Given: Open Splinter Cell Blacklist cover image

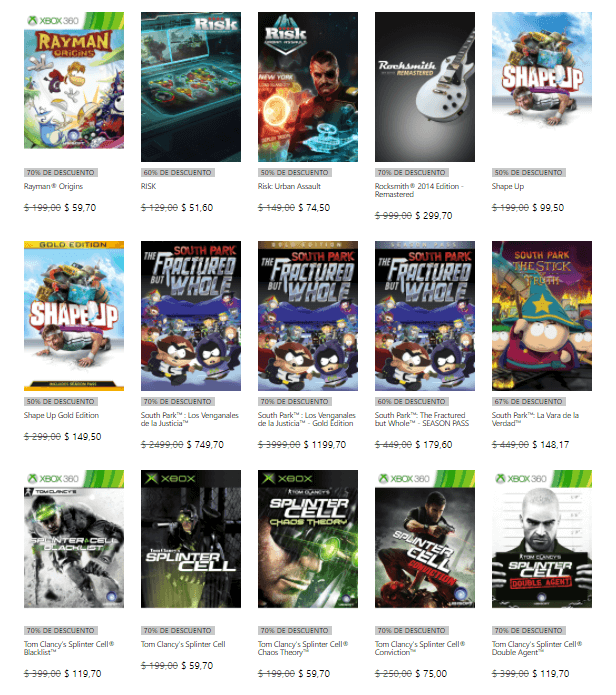Looking at the screenshot, I should pos(74,539).
